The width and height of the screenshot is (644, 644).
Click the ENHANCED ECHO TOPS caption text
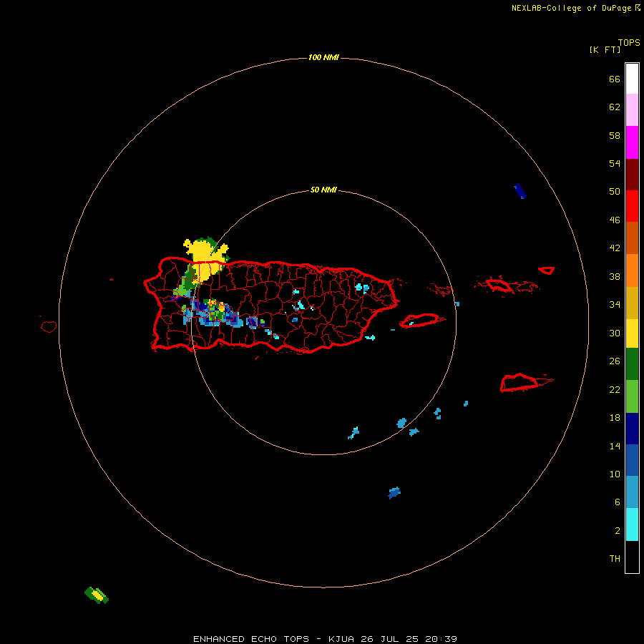251,639
